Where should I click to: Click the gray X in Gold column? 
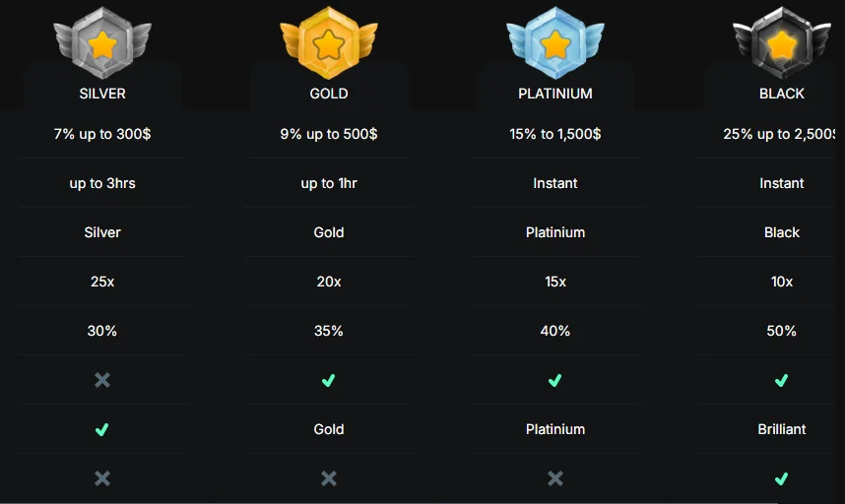(329, 478)
